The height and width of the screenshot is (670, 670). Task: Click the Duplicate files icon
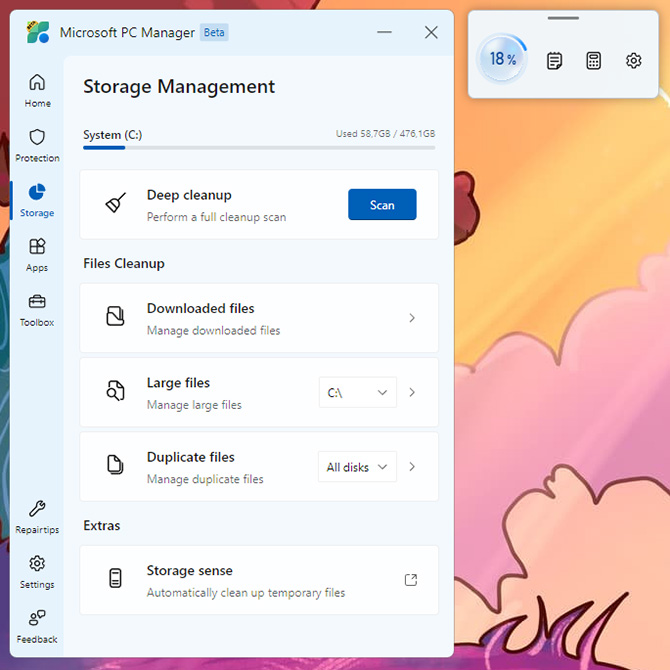pos(115,464)
